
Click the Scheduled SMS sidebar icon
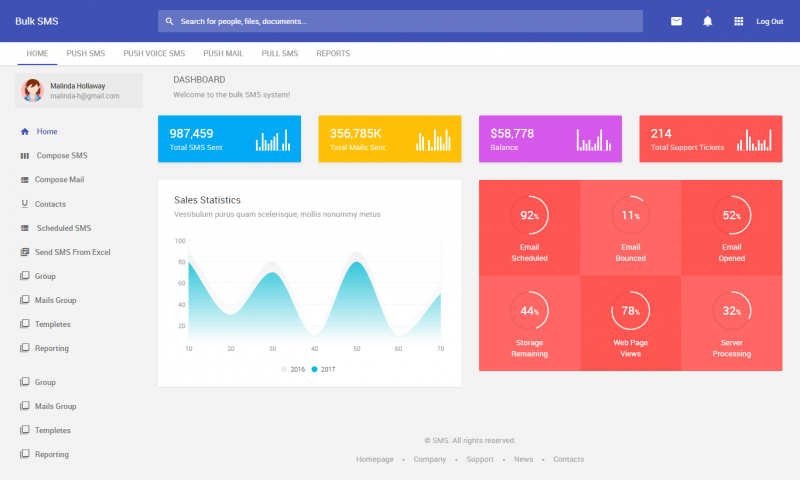24,228
